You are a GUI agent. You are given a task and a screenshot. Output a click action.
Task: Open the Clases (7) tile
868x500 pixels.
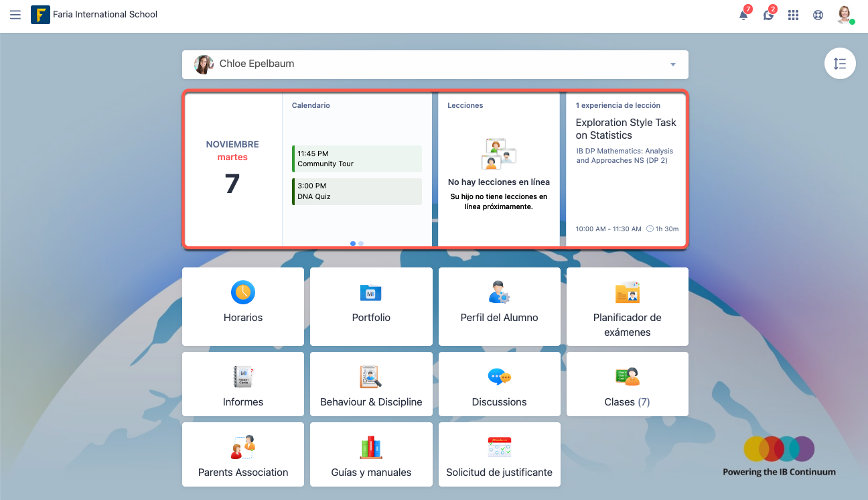point(627,384)
